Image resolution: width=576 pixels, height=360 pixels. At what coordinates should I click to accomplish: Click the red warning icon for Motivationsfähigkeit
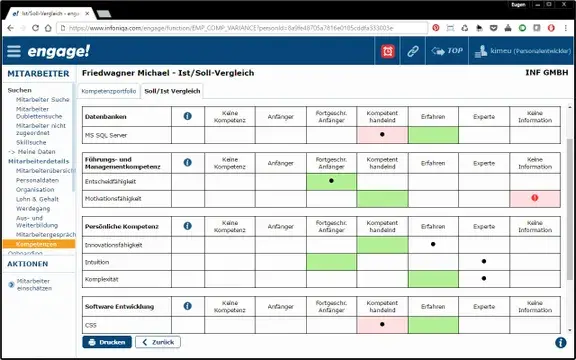[x=535, y=198]
